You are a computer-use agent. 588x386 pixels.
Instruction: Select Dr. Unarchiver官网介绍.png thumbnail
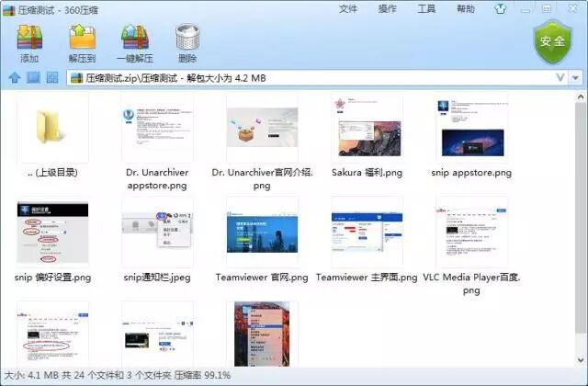point(262,128)
